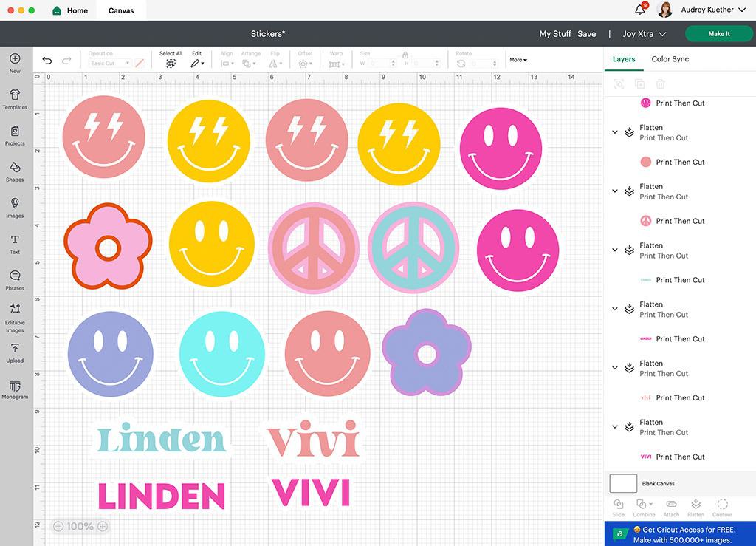Add Text from sidebar
The height and width of the screenshot is (546, 756).
(x=15, y=243)
